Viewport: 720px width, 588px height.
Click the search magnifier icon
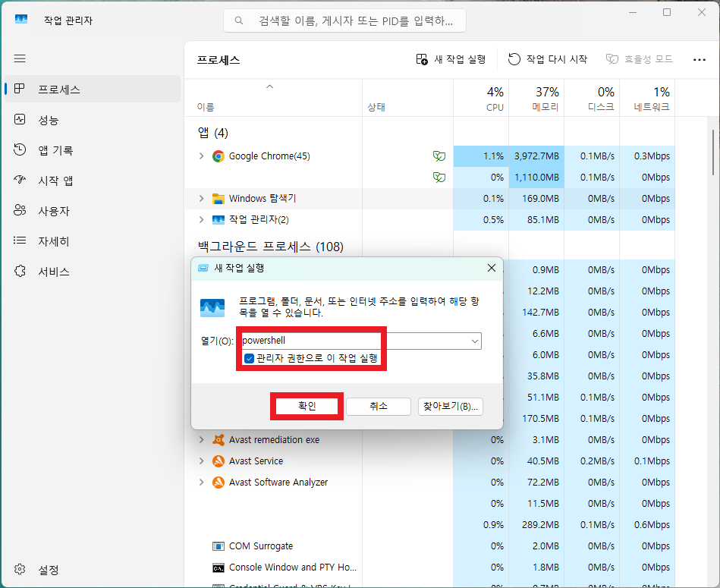[x=239, y=20]
